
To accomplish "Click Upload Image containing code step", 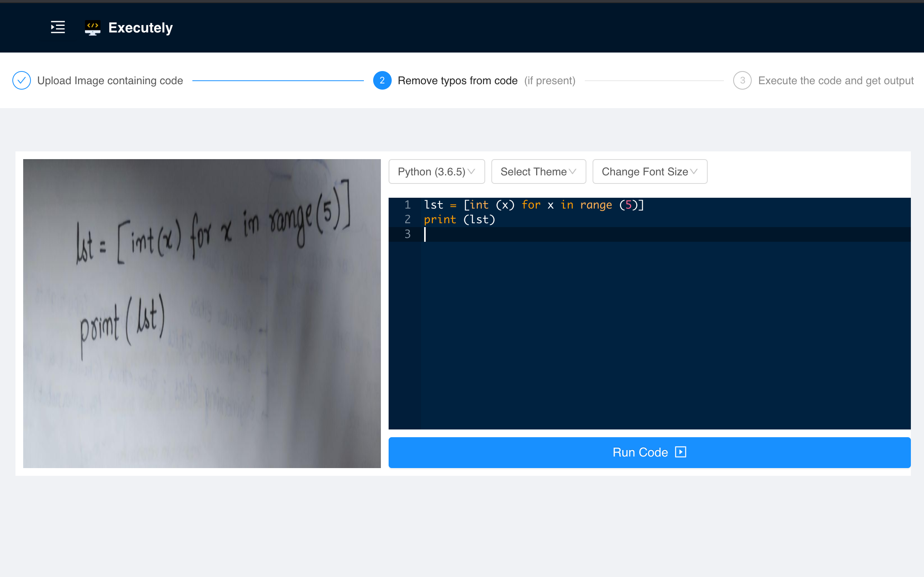I will [x=109, y=81].
